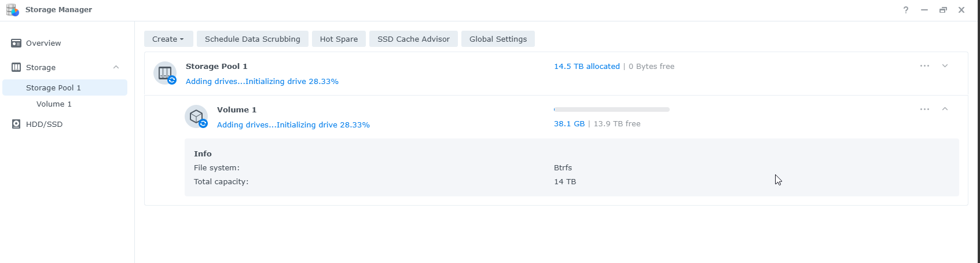Select the Storage sidebar icon
The image size is (980, 263).
pos(16,67)
